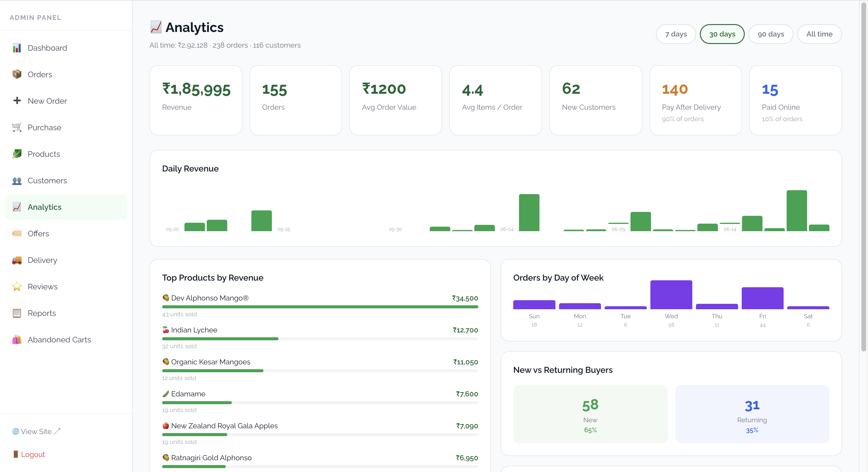
Task: Click the 58 New buyers tile
Action: coord(590,414)
